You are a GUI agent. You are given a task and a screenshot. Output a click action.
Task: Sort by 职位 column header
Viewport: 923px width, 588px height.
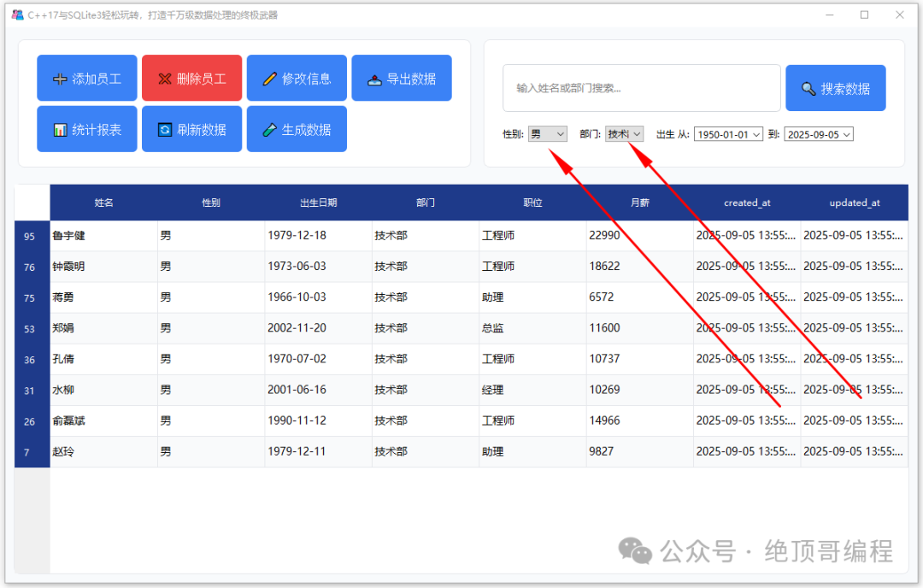pyautogui.click(x=532, y=203)
